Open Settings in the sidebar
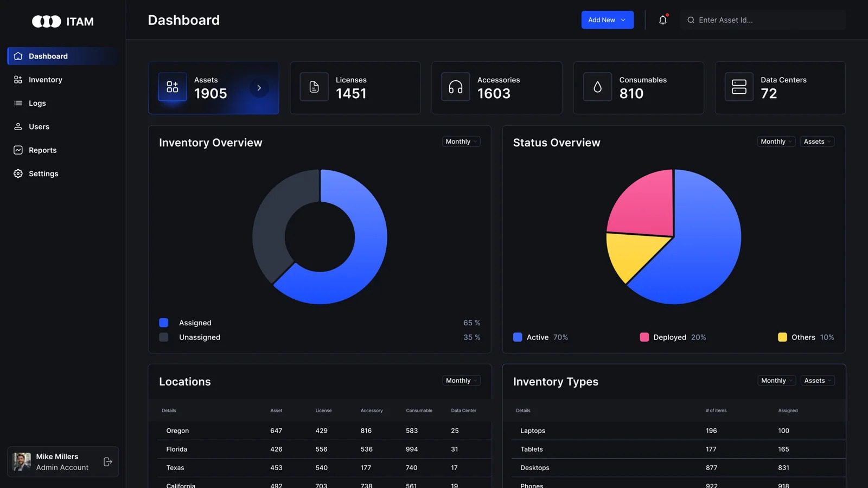 43,174
